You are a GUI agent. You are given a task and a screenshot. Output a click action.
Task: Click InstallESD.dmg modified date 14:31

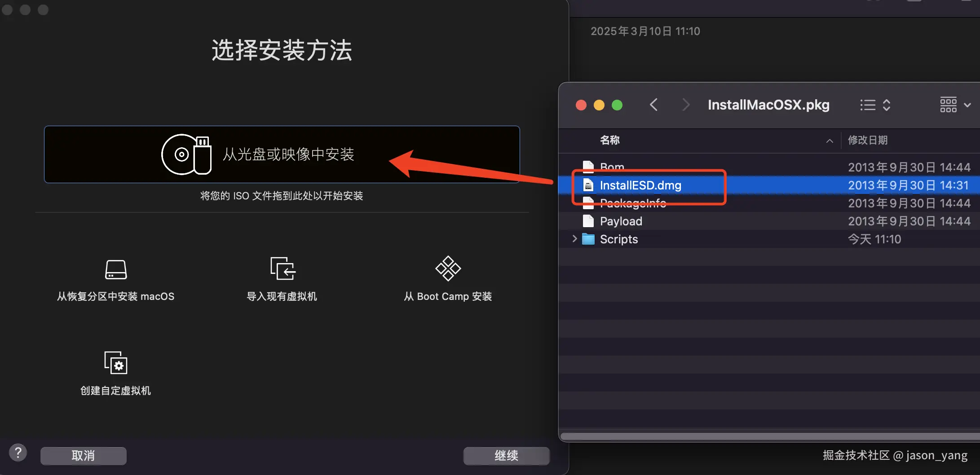[x=909, y=185]
